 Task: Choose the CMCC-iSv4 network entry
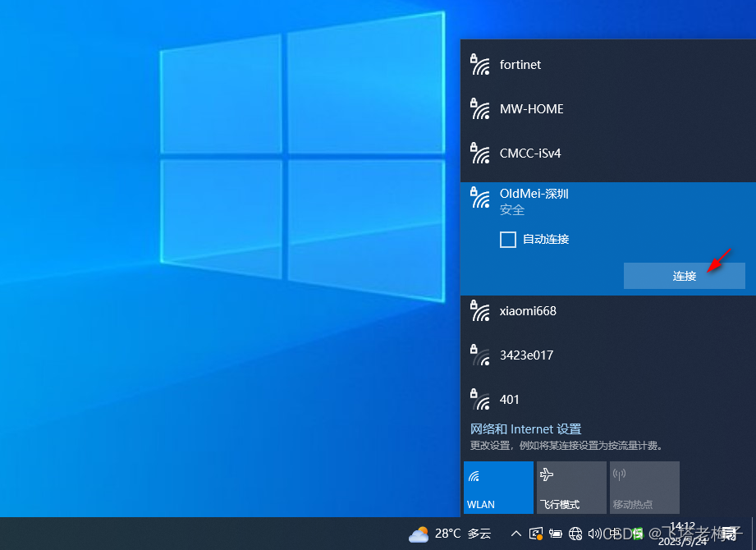(x=608, y=154)
